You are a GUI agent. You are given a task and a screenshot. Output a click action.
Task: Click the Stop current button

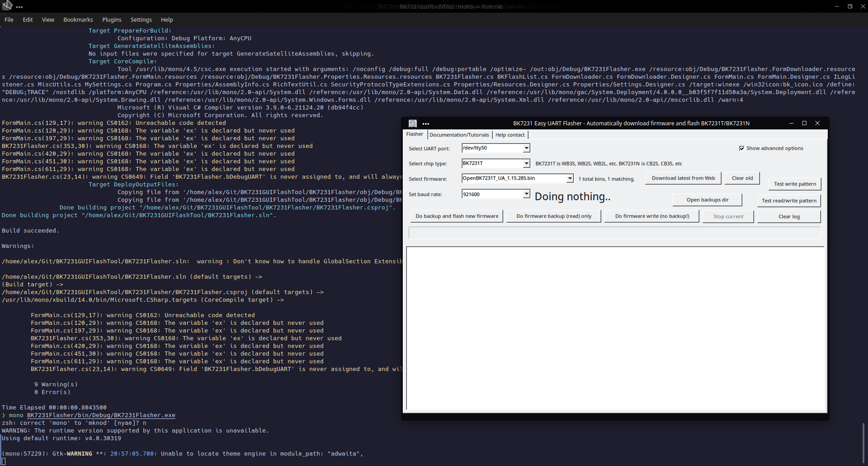[728, 216]
